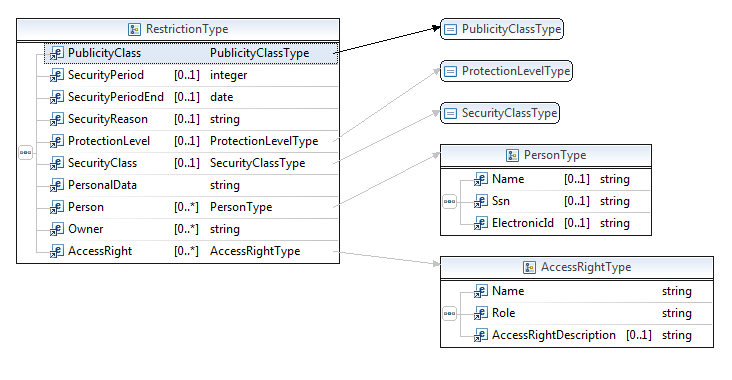Click the Role element icon in AccessRightType
732x380 pixels.
point(481,313)
